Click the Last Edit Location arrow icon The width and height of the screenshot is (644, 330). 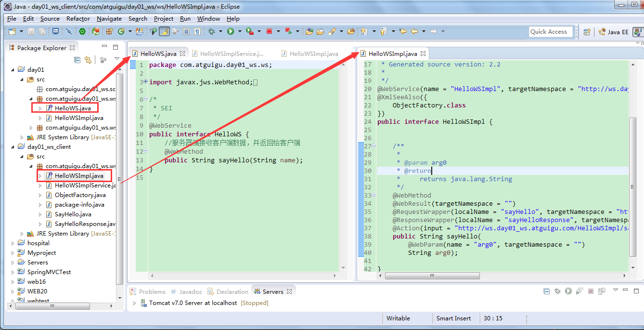click(x=402, y=31)
